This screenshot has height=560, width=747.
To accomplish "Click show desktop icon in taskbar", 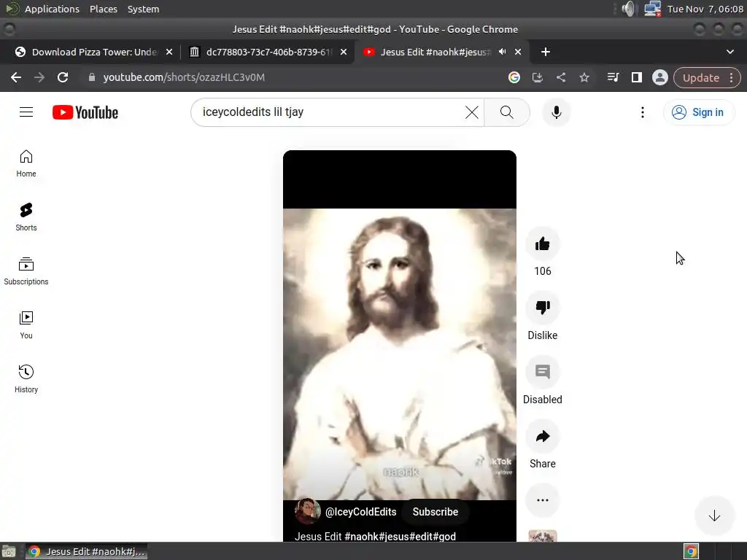I will 9,551.
